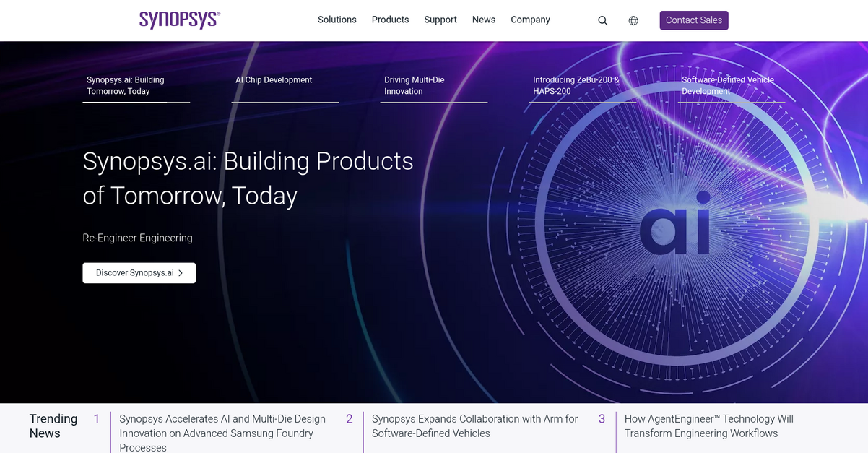The width and height of the screenshot is (868, 453).
Task: Open the Products menu
Action: [x=391, y=20]
